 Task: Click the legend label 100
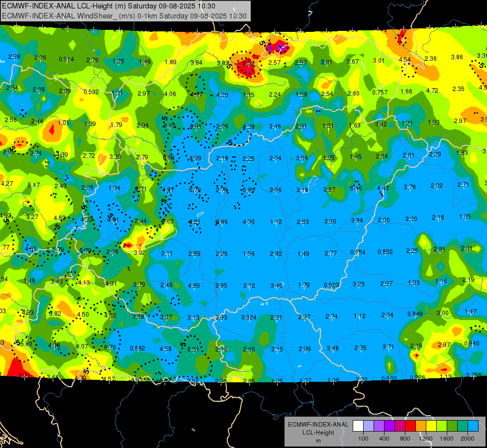pos(363,439)
